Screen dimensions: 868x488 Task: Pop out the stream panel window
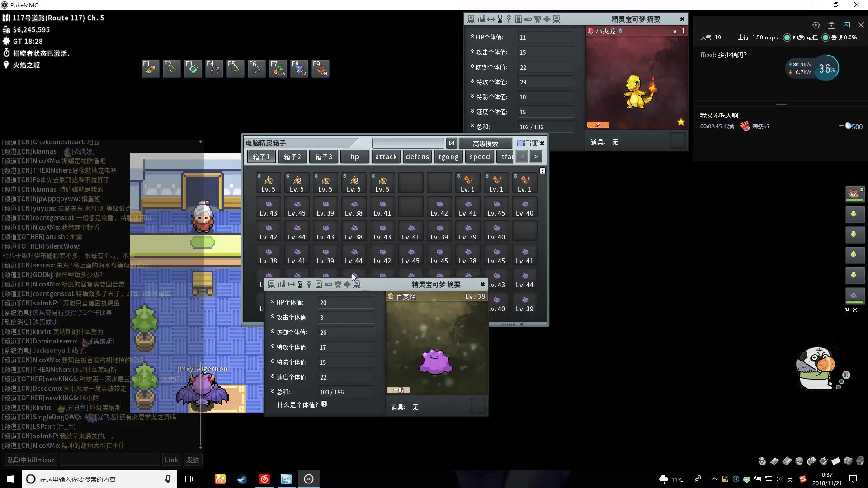coord(846,26)
